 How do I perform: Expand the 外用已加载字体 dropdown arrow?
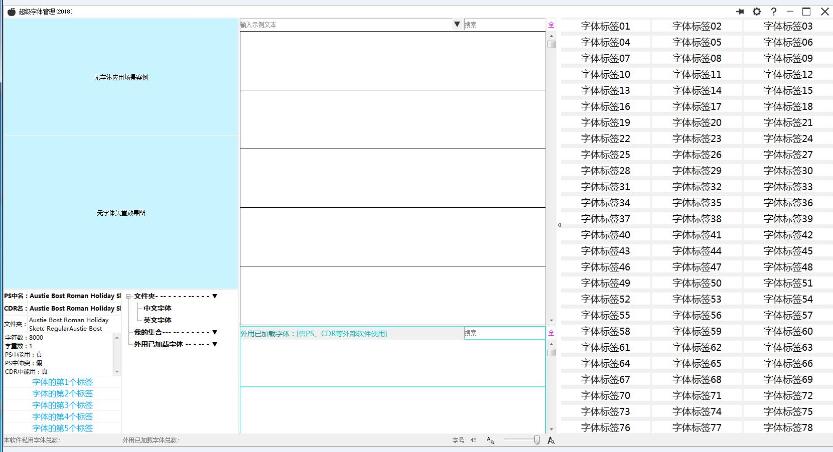(x=215, y=344)
